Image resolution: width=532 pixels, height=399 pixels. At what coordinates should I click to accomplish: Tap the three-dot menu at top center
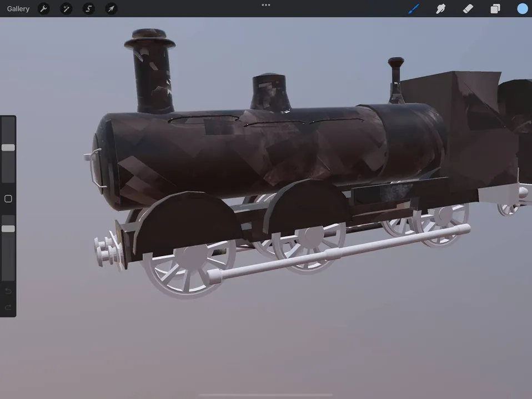266,5
